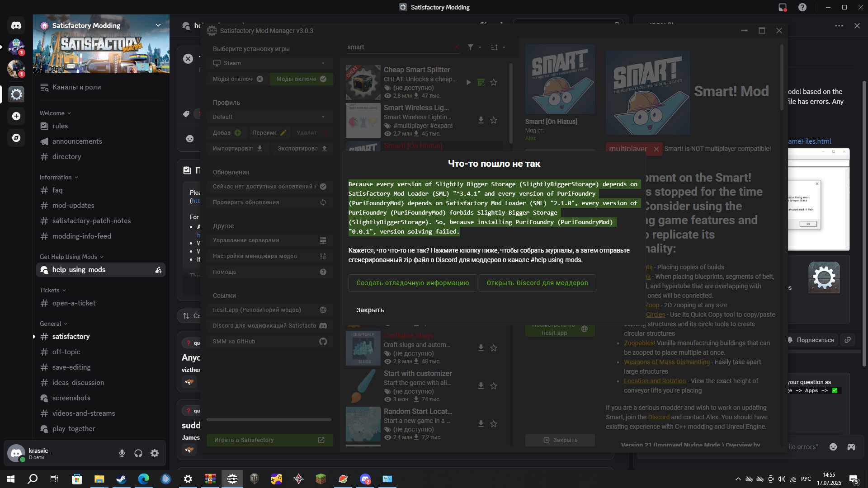Open the rules channel
Image resolution: width=868 pixels, height=488 pixels.
pyautogui.click(x=100, y=126)
